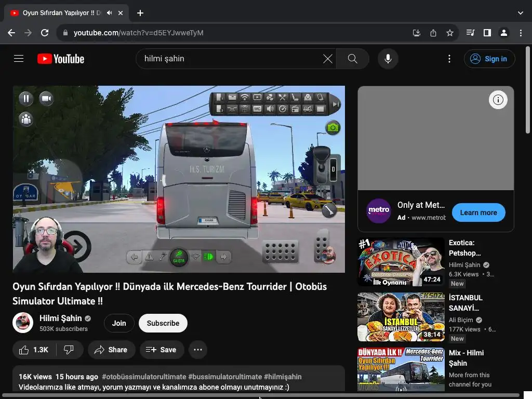Open the Exotica: Petshop video title
This screenshot has height=399, width=532.
464,248
